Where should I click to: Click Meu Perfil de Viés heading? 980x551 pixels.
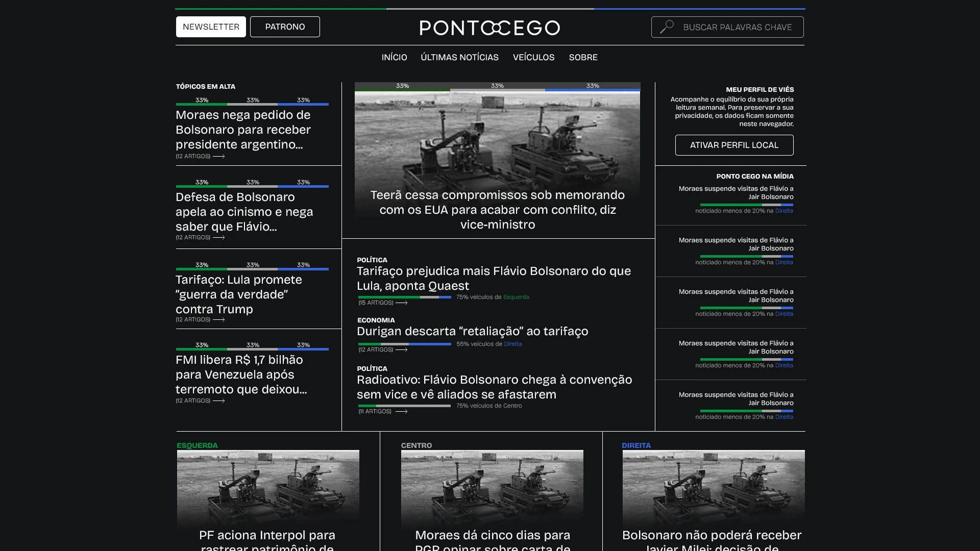click(x=759, y=90)
